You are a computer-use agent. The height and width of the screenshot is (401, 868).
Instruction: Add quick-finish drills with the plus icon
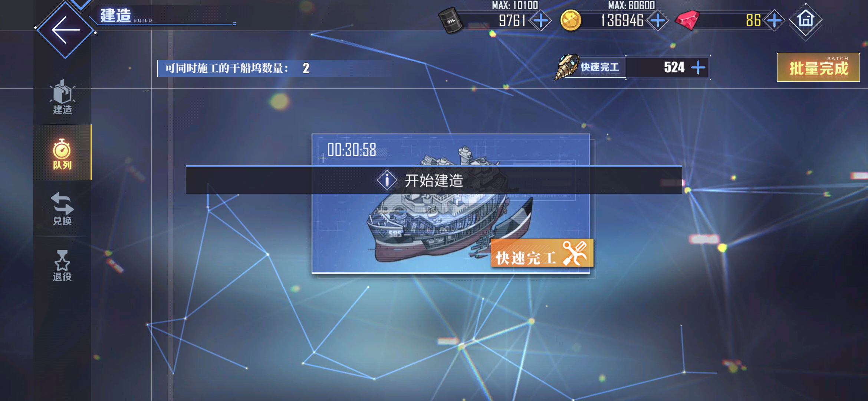point(698,68)
